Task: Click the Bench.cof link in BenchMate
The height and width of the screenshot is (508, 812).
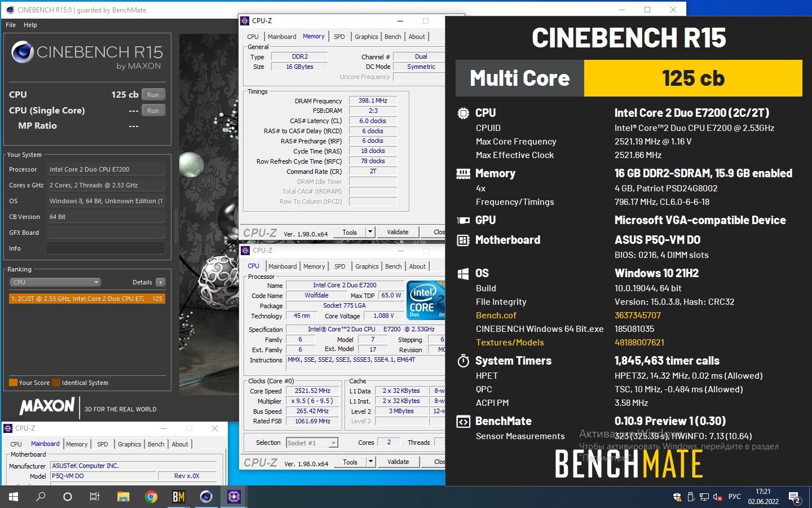Action: (x=496, y=316)
